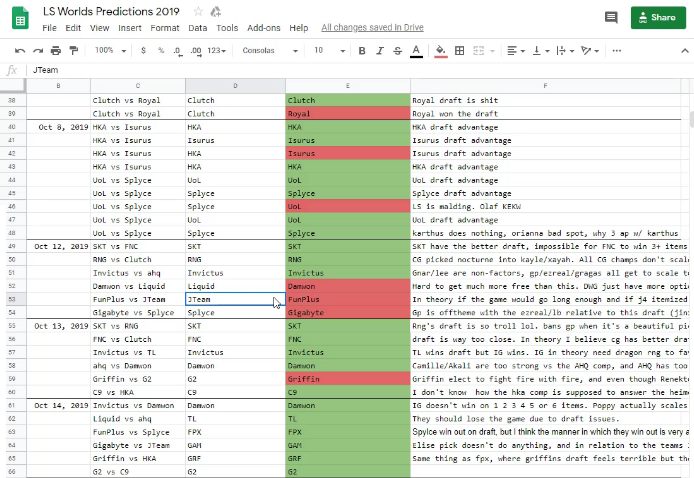This screenshot has height=478, width=694.
Task: Show more toolbar options ellipsis
Action: pyautogui.click(x=617, y=51)
